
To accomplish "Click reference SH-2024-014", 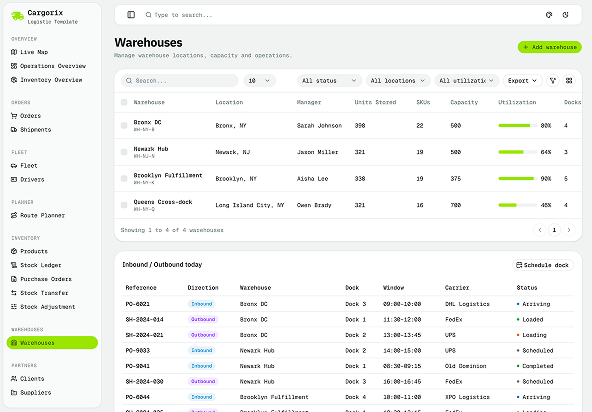I will click(144, 319).
